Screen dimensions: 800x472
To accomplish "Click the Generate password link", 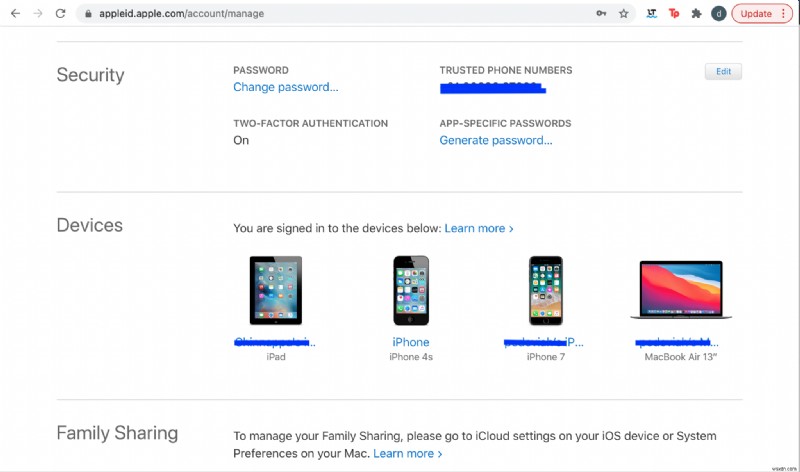I will coord(496,140).
